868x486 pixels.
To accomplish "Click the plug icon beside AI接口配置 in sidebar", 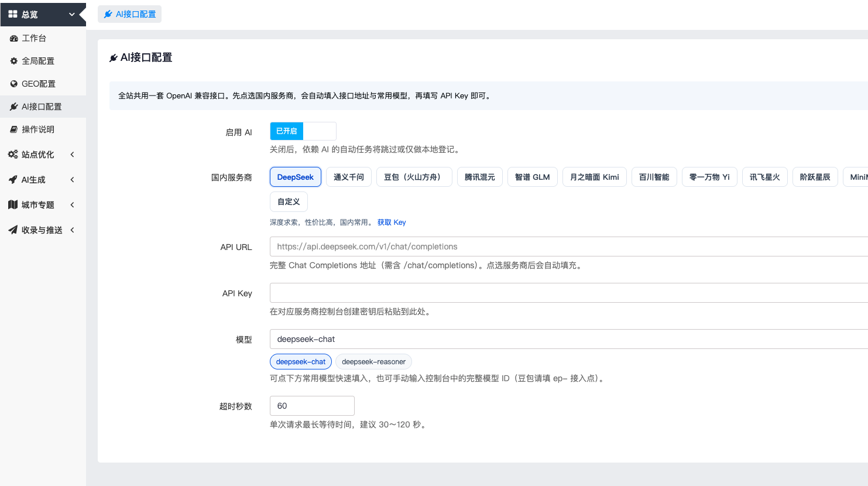I will (x=13, y=107).
